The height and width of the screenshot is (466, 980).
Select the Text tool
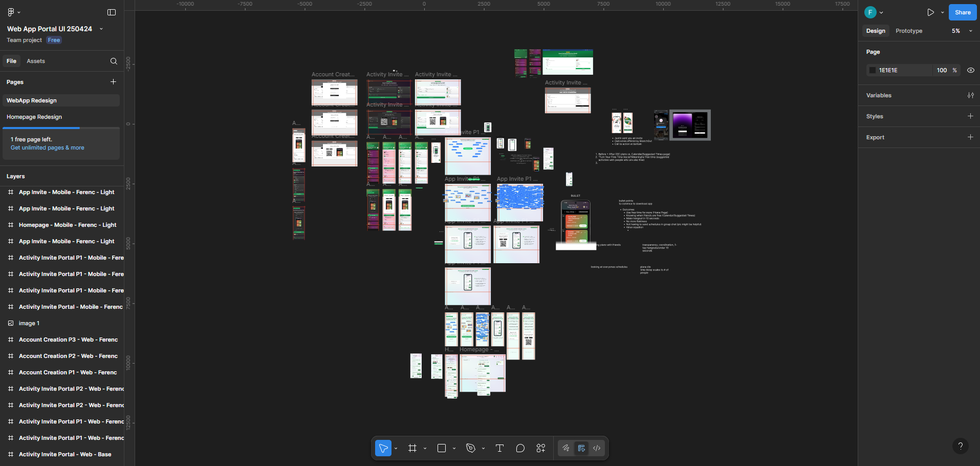[x=500, y=448]
